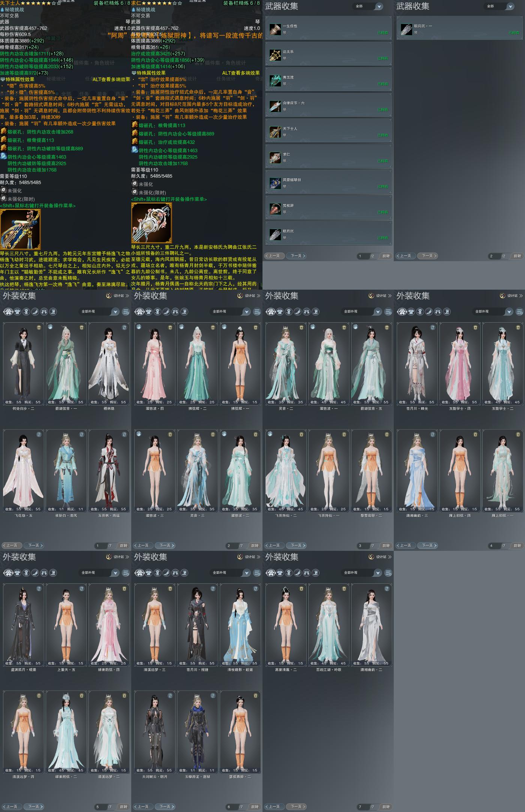Screen dimensions: 525x812
Task: Click the trash icon on 绨素韵弦·四 card
Action: click(x=124, y=589)
